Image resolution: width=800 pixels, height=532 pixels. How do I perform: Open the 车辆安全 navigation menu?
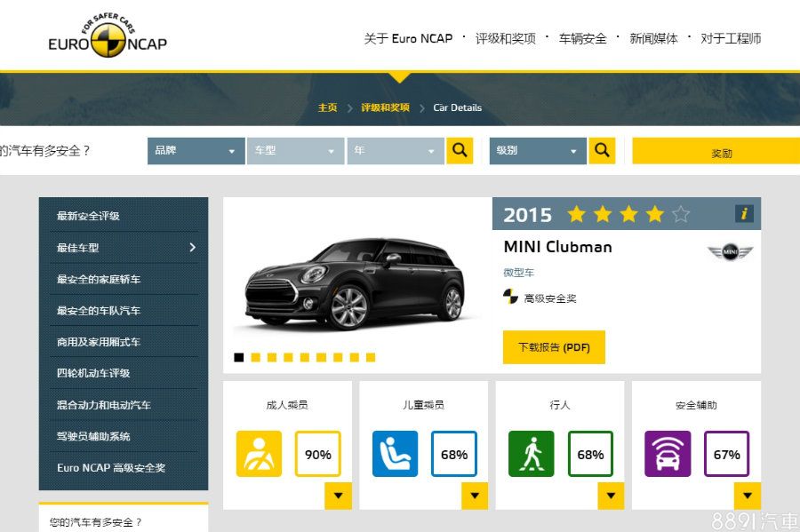(x=582, y=38)
